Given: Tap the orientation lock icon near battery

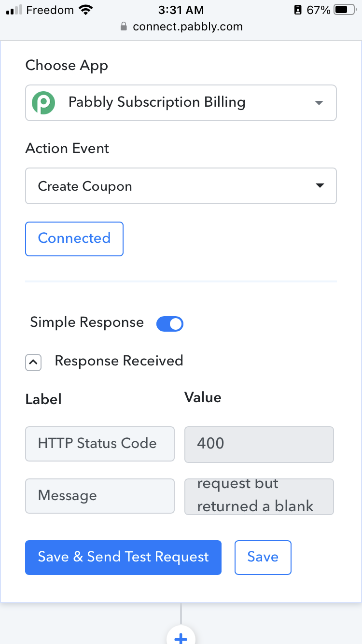Looking at the screenshot, I should (297, 10).
